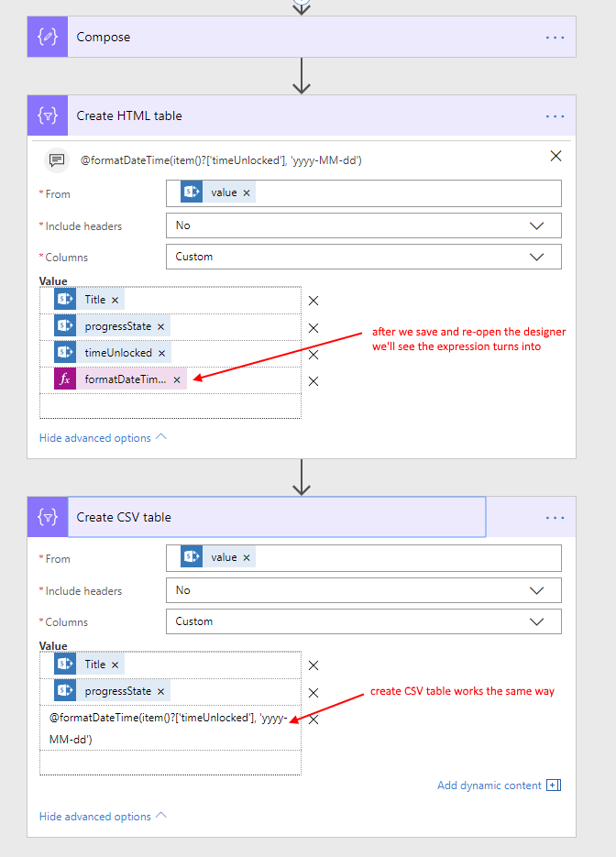Close the formatDateTime comment note
Image resolution: width=616 pixels, height=857 pixels.
tap(555, 157)
